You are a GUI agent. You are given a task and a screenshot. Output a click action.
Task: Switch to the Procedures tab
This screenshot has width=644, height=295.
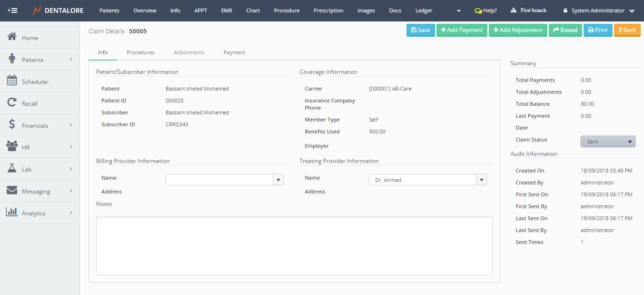140,52
